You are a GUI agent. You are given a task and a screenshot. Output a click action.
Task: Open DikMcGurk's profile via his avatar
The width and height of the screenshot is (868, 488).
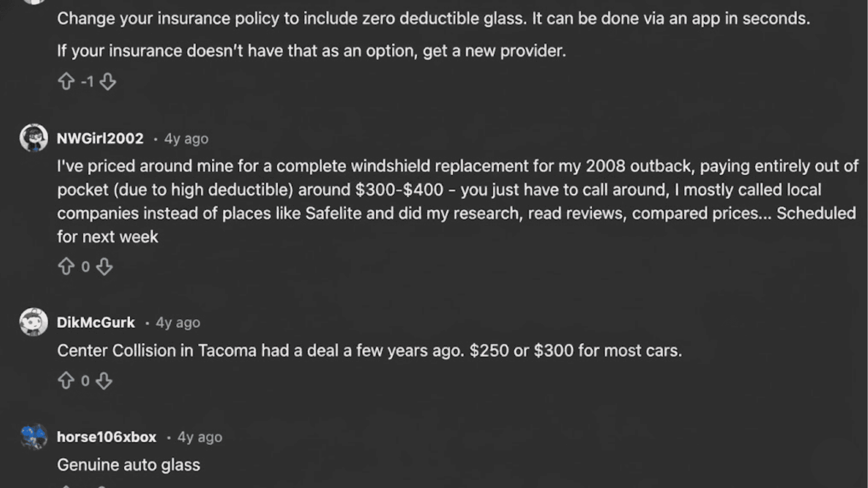(34, 322)
